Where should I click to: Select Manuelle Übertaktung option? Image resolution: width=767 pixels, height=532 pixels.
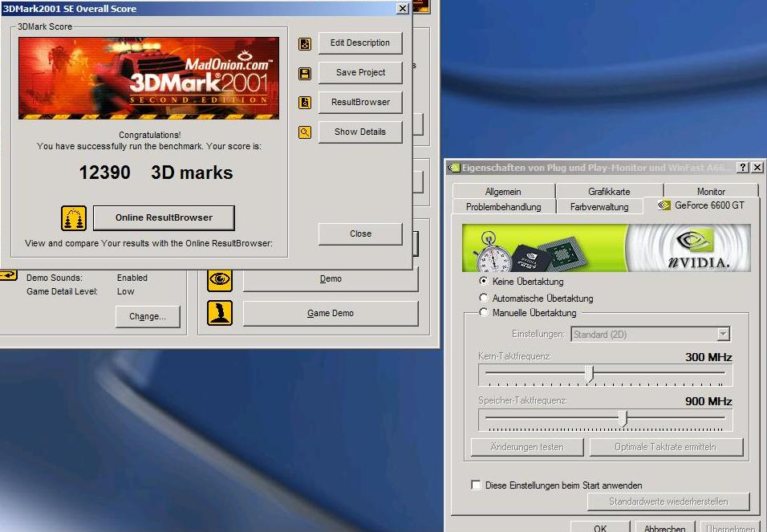click(484, 312)
